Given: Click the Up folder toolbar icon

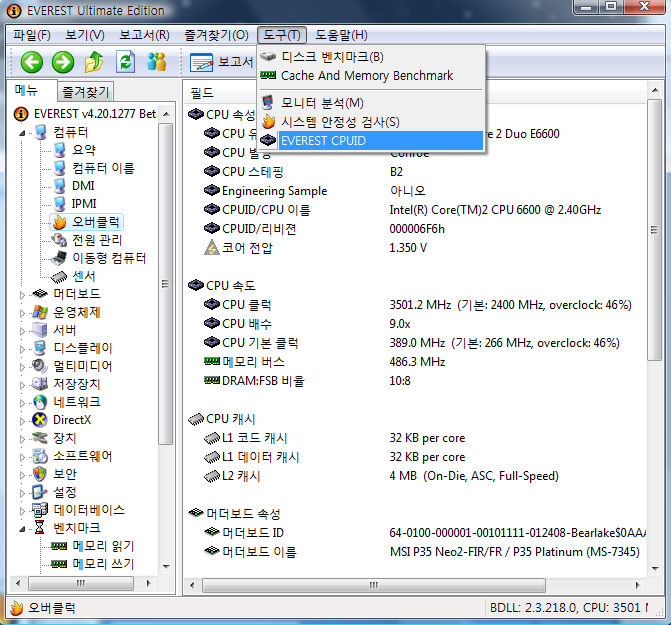Looking at the screenshot, I should (94, 62).
